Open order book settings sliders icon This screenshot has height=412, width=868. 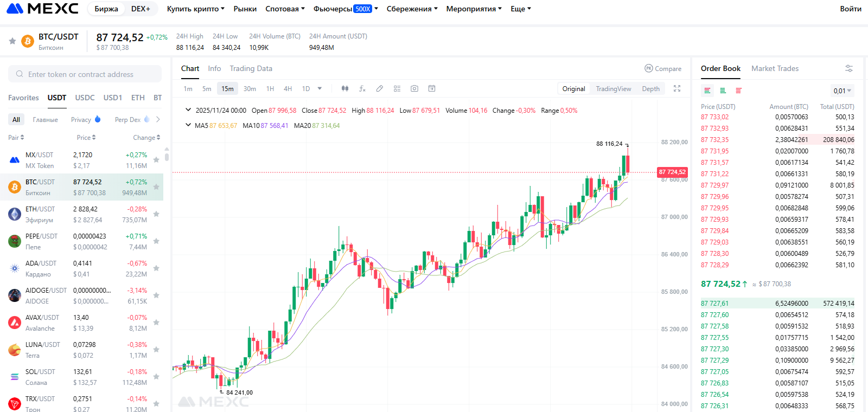(849, 68)
